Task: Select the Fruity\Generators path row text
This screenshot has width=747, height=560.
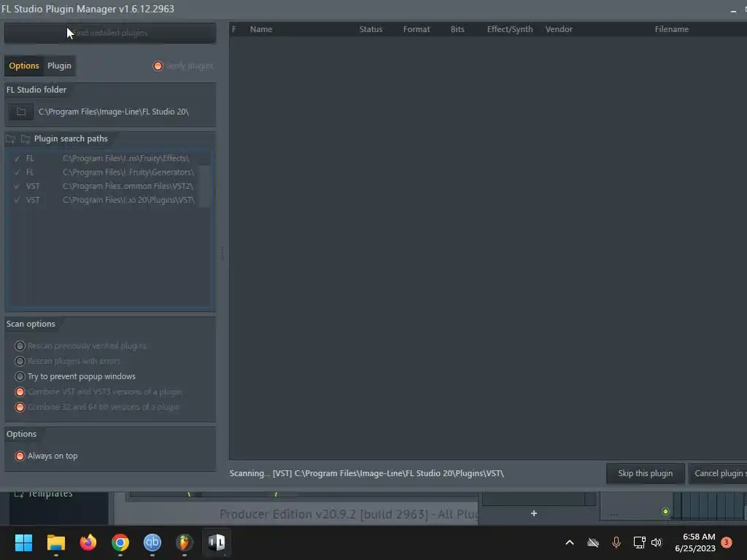Action: point(128,172)
